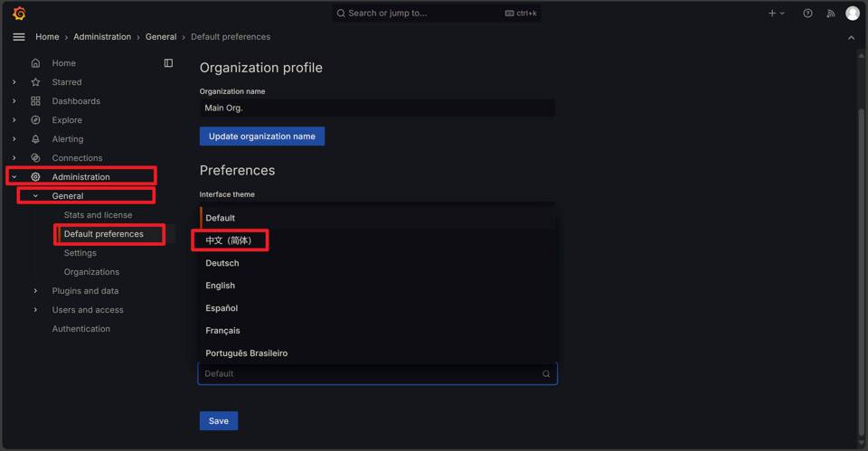Expand the Plugins and data chevron

pos(35,291)
